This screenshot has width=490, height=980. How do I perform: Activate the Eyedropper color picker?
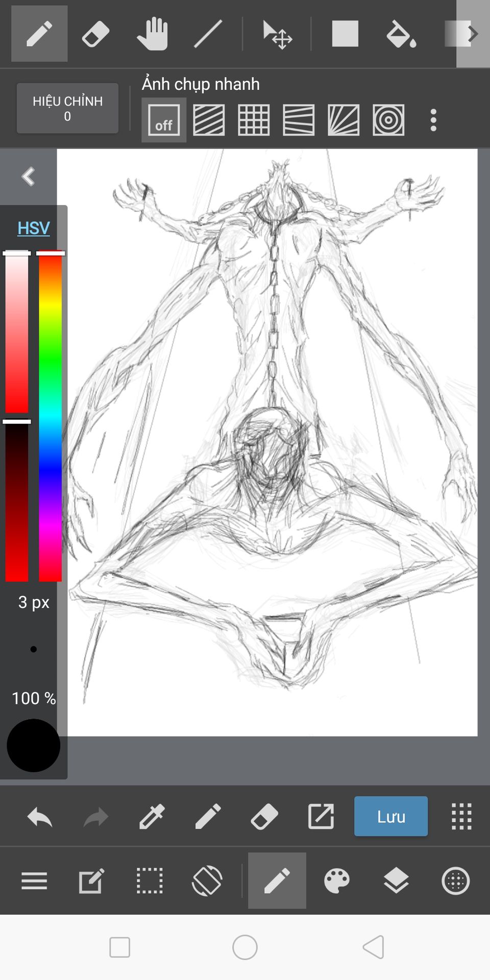[152, 817]
